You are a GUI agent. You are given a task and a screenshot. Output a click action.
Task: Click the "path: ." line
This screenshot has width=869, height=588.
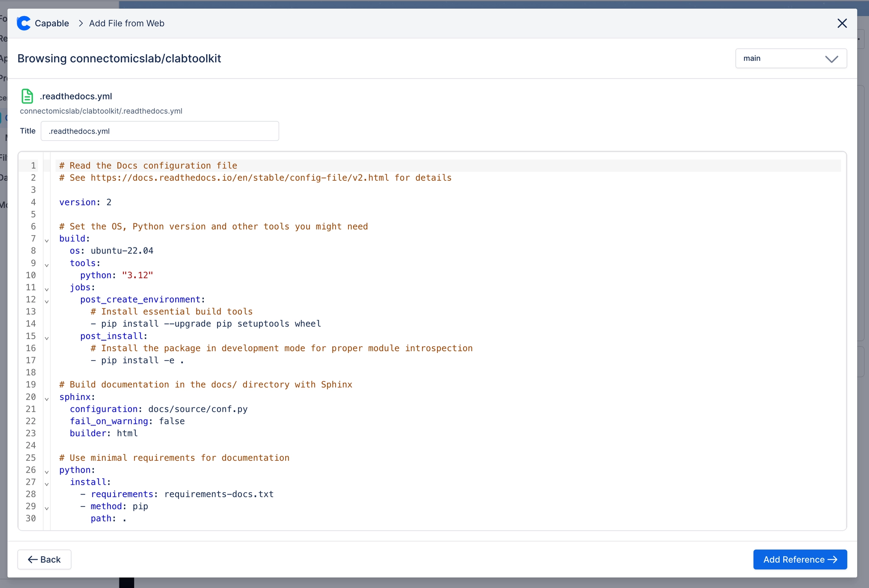coord(109,518)
